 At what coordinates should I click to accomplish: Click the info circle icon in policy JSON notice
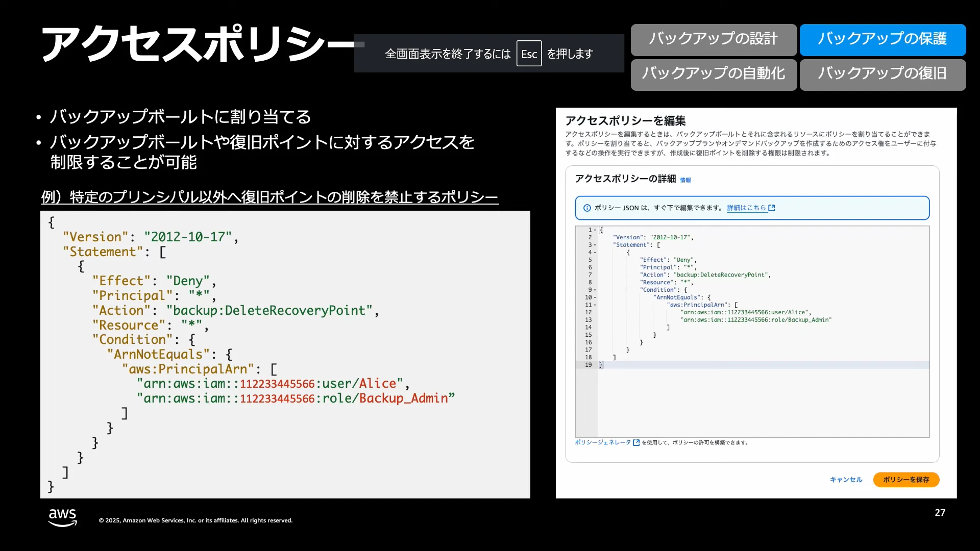(587, 208)
